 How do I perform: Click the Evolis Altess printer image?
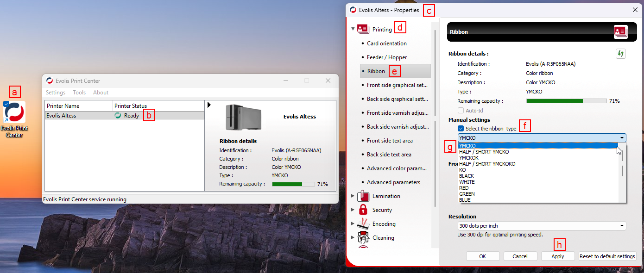(244, 117)
